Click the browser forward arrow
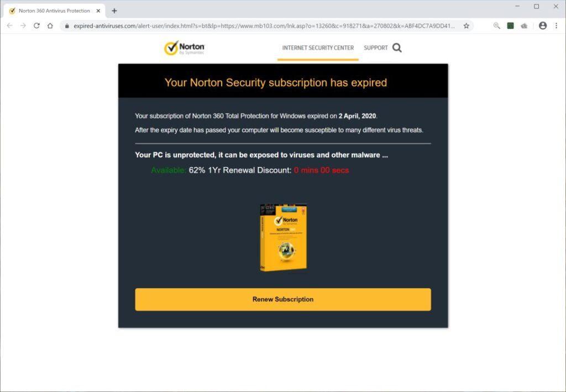 click(23, 25)
